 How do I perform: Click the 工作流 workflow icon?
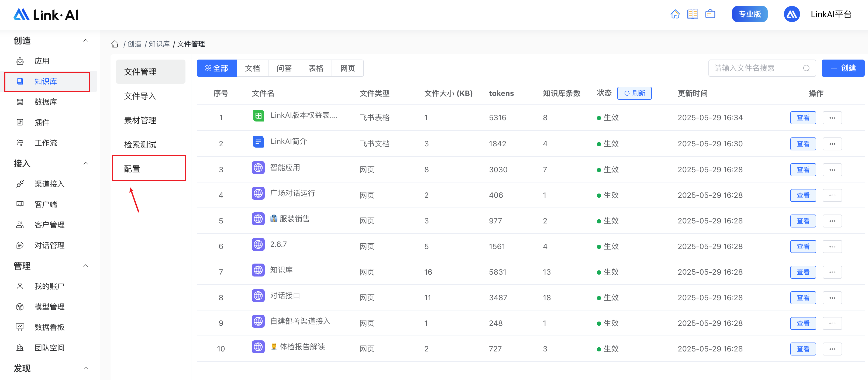[x=20, y=143]
